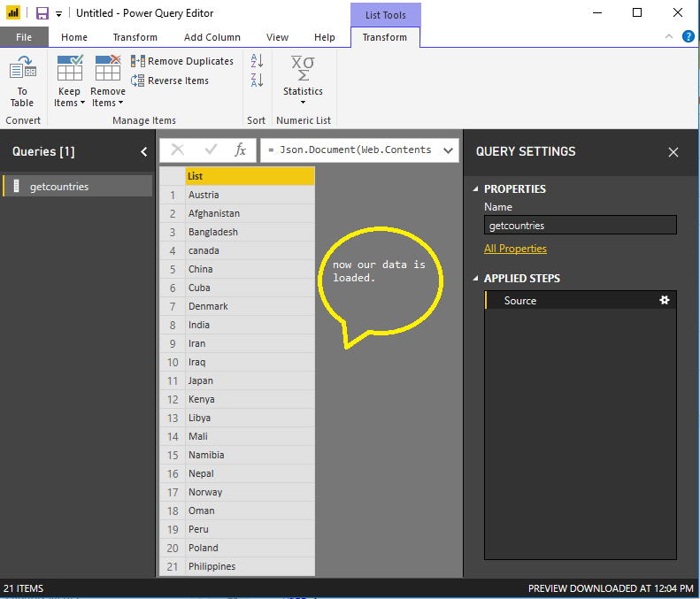Image resolution: width=700 pixels, height=599 pixels.
Task: Open Keep Items dropdown
Action: [69, 81]
